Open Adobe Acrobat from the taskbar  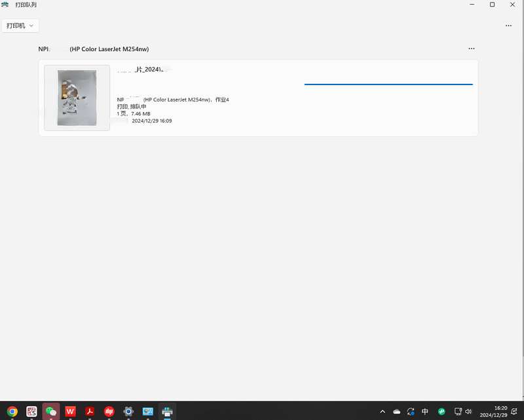(x=90, y=411)
